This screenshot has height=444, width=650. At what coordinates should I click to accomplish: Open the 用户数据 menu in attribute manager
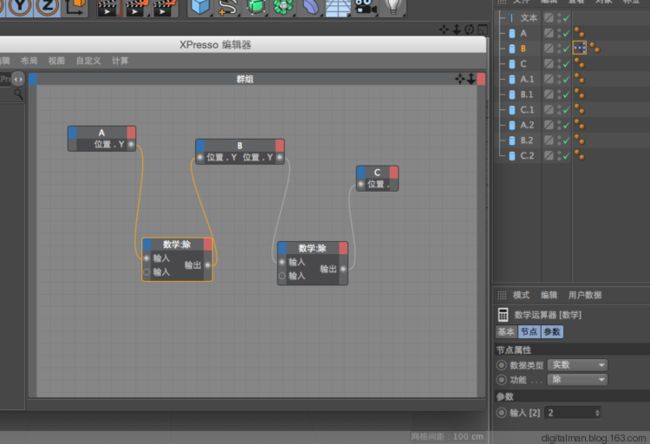coord(585,295)
